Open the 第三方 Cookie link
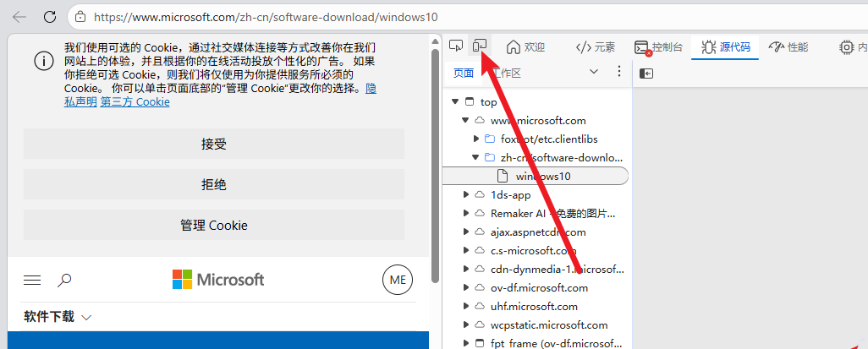 tap(135, 101)
